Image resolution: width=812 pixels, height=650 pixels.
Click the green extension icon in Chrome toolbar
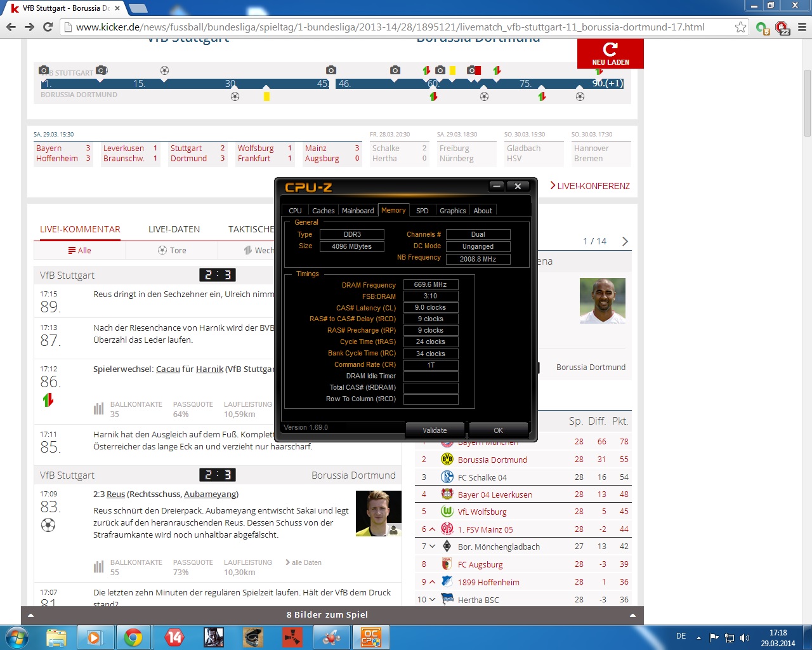[x=762, y=27]
